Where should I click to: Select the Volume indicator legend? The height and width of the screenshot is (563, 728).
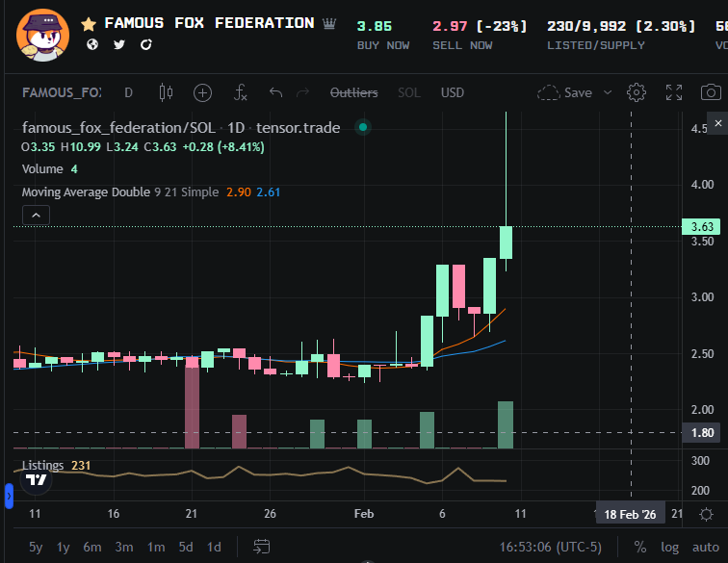[50, 169]
